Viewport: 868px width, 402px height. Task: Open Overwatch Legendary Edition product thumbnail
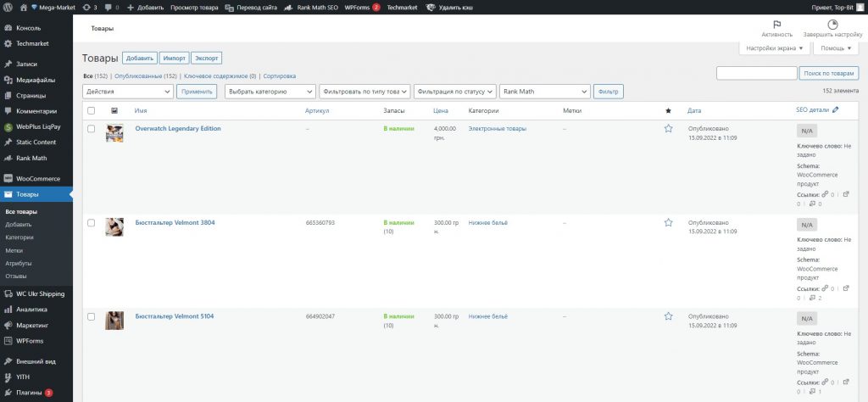tap(114, 133)
